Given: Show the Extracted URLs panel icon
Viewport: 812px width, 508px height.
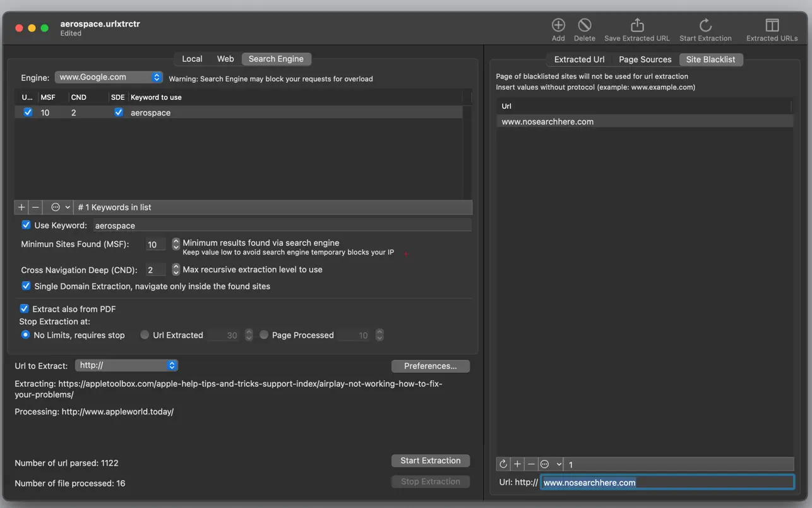Looking at the screenshot, I should [x=772, y=25].
